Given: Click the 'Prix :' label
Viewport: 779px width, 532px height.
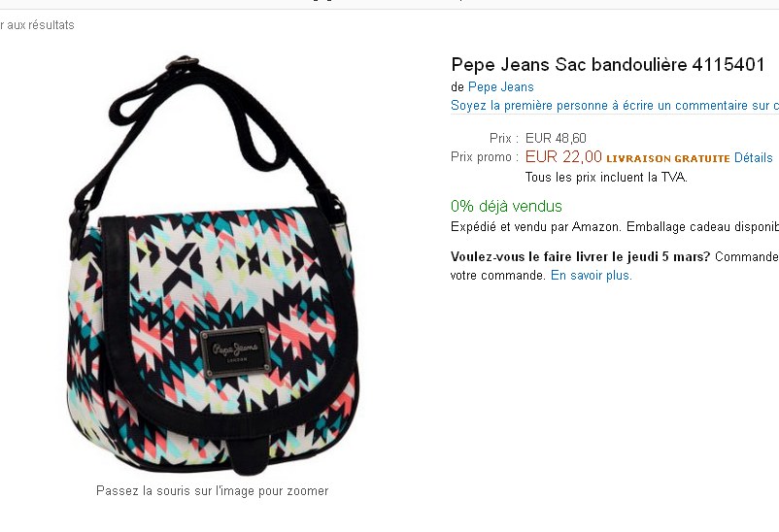Looking at the screenshot, I should coord(504,138).
